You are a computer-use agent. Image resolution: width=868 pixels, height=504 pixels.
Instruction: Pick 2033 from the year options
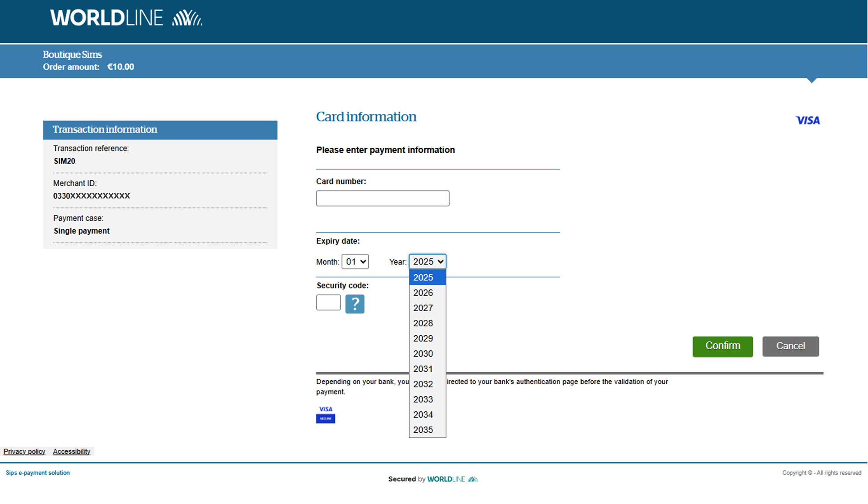[423, 399]
